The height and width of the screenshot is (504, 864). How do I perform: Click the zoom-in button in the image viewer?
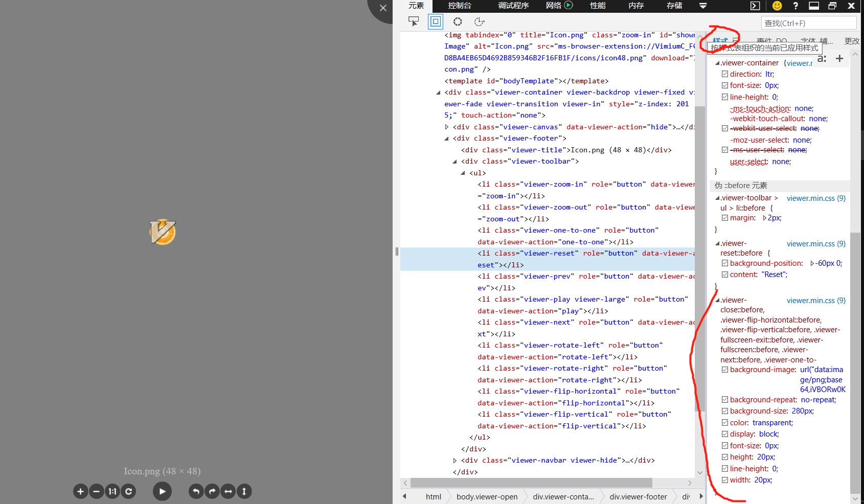[80, 491]
